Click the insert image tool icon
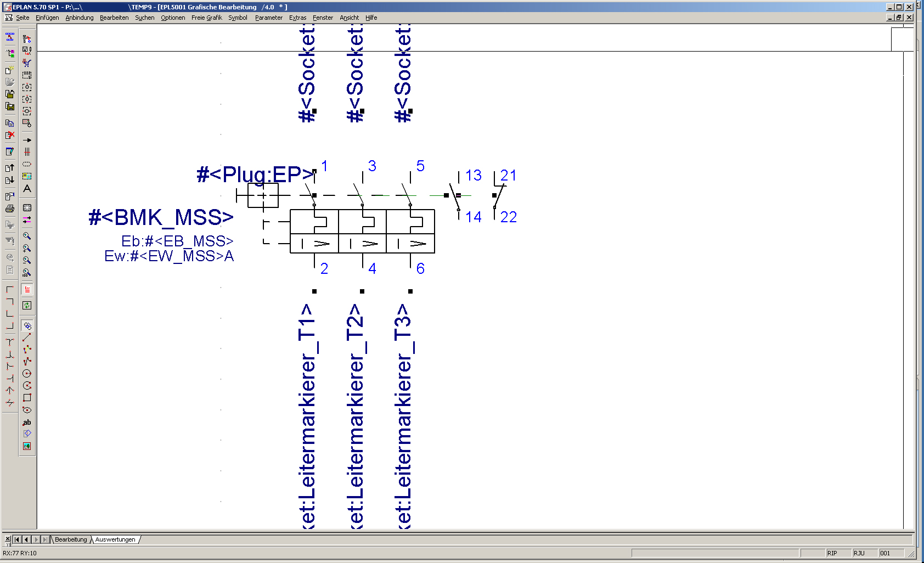Viewport: 924px width, 563px height. (x=27, y=446)
